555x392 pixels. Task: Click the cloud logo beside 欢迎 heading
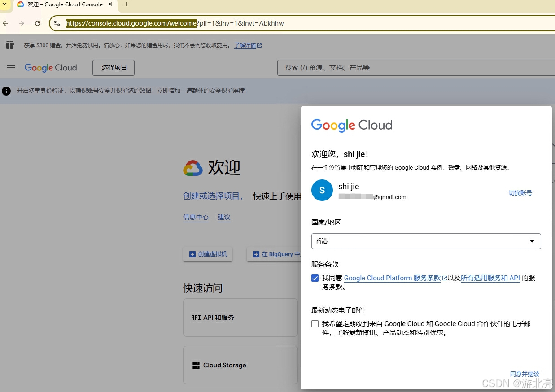(x=193, y=168)
